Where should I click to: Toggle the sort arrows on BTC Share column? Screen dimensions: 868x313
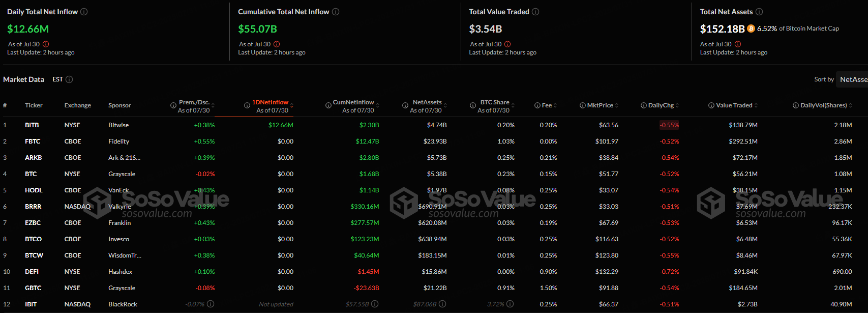(x=513, y=105)
